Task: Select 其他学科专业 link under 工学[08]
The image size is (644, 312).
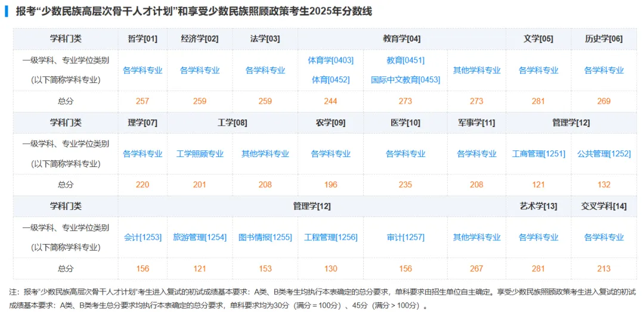Action: click(x=265, y=154)
